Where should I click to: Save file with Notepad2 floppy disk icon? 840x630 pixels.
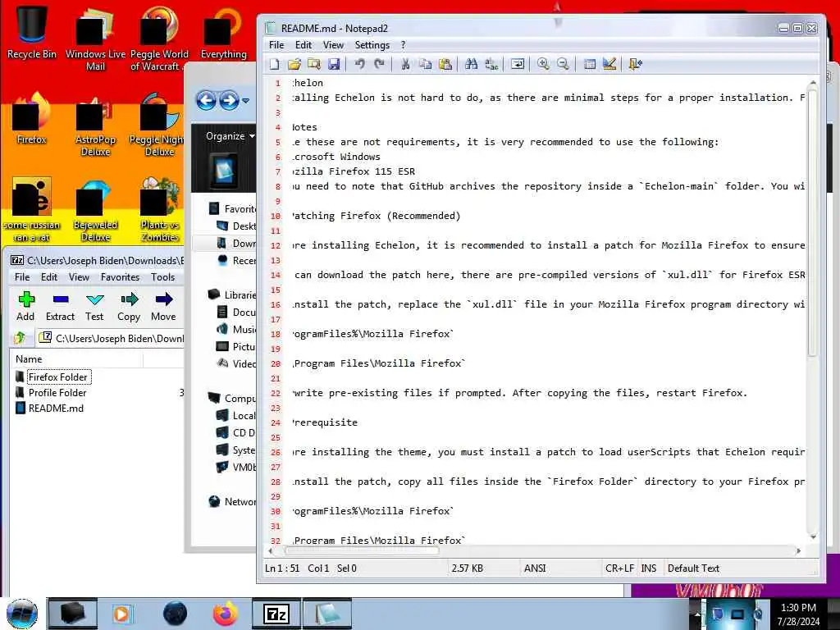[x=334, y=64]
